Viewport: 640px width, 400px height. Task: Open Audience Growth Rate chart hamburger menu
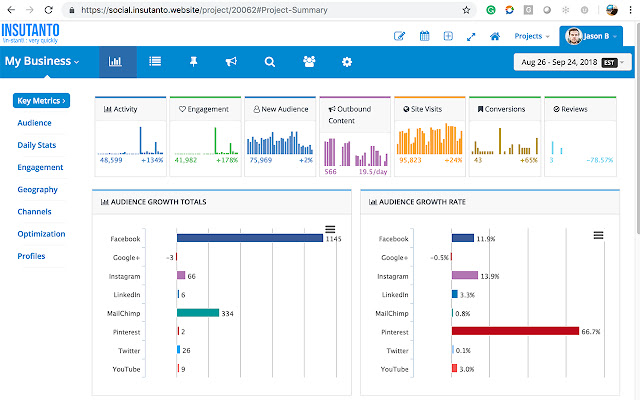[598, 235]
